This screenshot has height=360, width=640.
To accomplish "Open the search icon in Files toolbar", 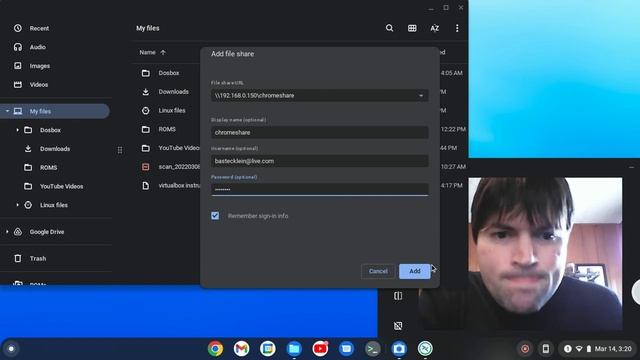I will [x=389, y=28].
